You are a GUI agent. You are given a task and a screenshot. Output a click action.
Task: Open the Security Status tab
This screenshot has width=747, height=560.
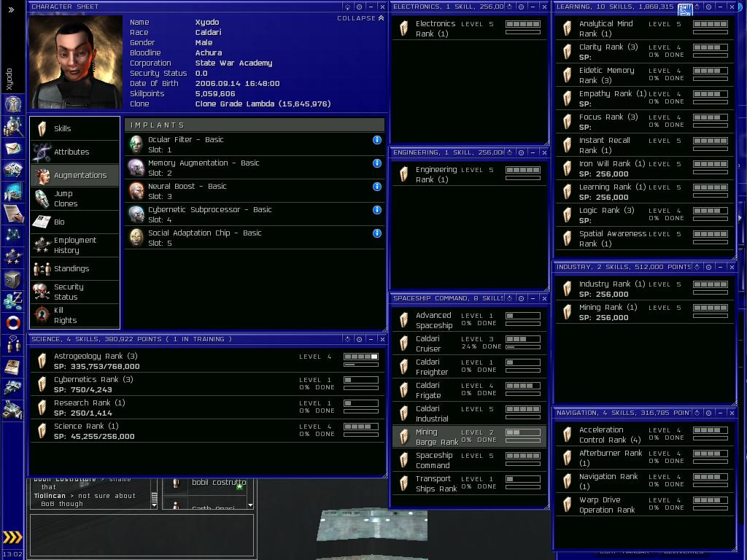75,292
